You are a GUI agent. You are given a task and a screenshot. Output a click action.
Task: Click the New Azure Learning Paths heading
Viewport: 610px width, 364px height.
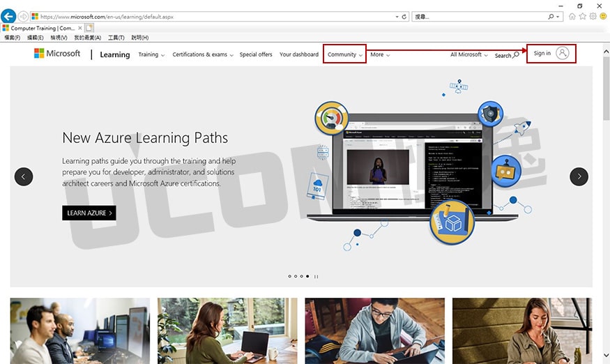(145, 138)
